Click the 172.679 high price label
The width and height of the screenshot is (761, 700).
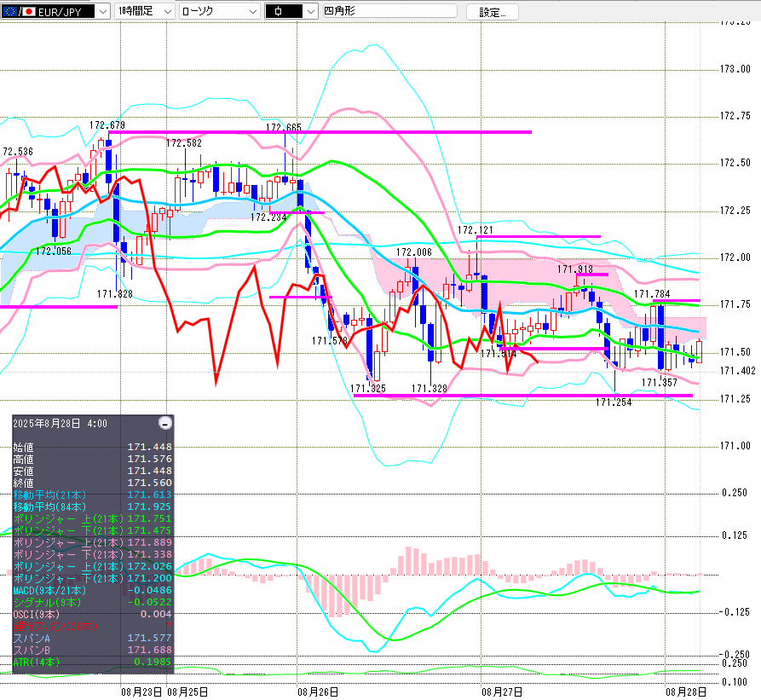107,125
